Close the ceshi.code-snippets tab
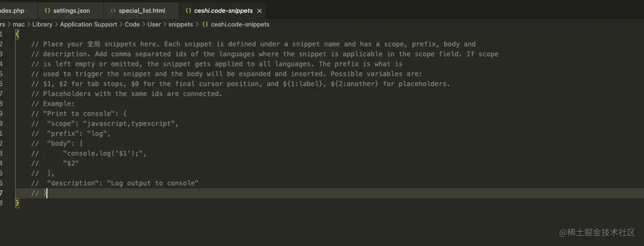 259,10
